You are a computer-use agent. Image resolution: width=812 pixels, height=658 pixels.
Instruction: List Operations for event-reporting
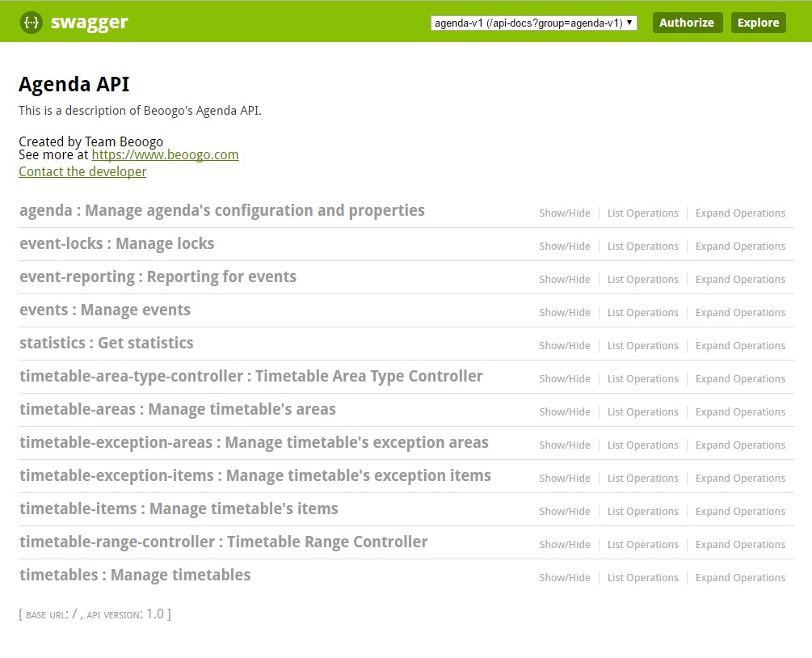(x=642, y=279)
